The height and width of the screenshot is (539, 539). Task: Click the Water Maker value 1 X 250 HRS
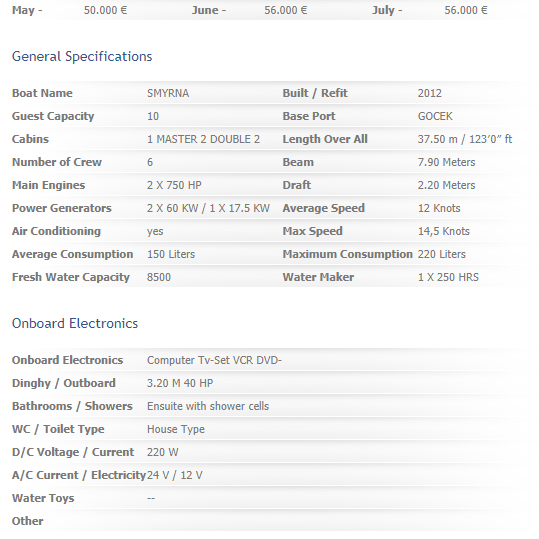pyautogui.click(x=448, y=277)
